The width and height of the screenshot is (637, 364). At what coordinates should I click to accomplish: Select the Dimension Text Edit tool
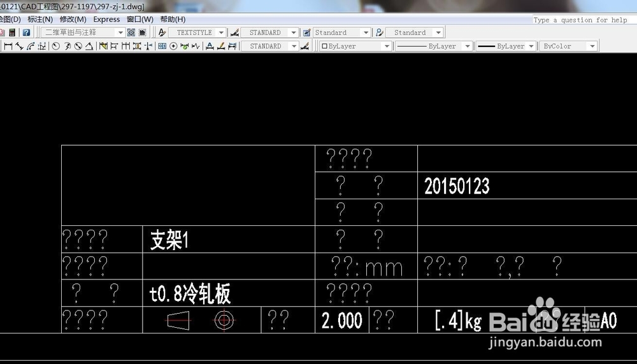click(x=221, y=46)
